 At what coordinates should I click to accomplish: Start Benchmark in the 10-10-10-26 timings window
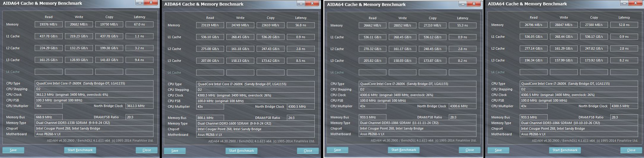pos(565,150)
